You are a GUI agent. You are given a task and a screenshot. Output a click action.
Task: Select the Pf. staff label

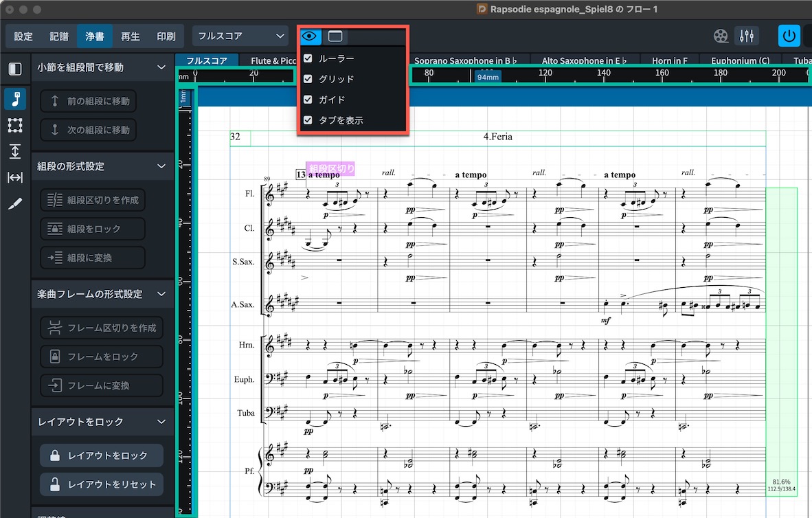click(x=249, y=471)
